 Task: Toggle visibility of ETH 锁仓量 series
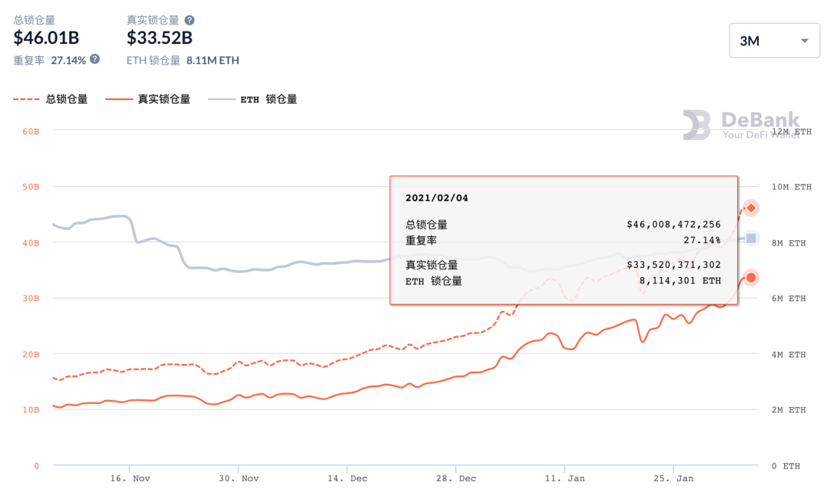pos(271,98)
